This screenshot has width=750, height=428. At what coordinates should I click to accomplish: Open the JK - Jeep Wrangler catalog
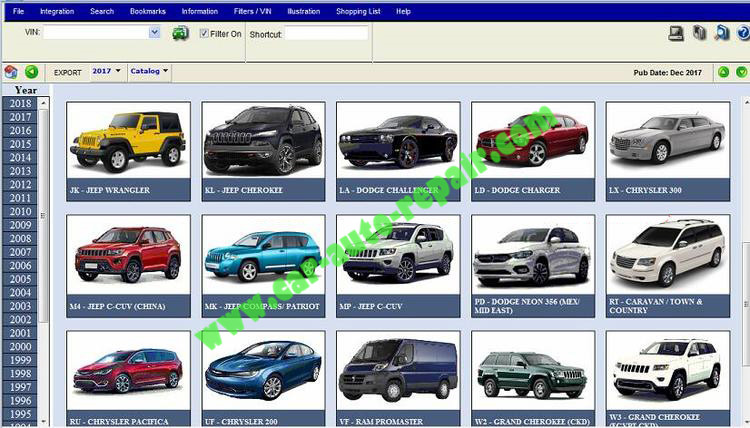point(128,151)
